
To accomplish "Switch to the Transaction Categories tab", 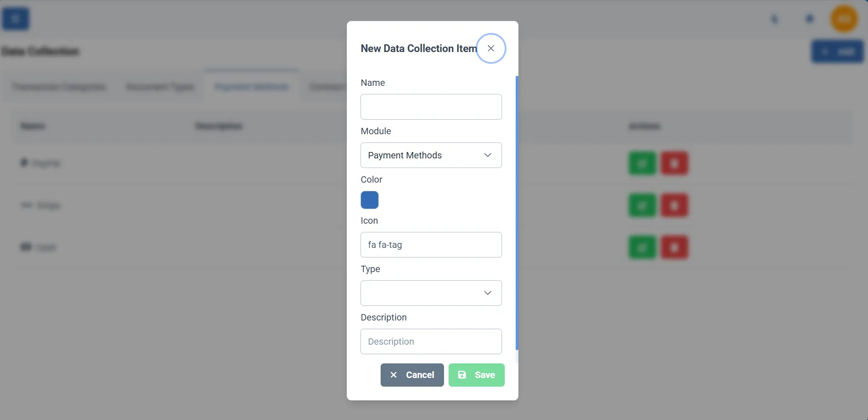I will [59, 86].
